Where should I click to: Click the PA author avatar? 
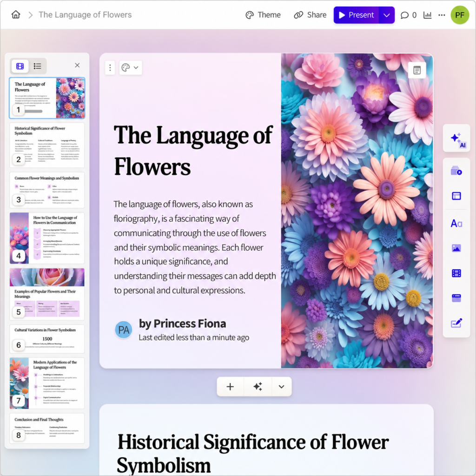coord(124,330)
